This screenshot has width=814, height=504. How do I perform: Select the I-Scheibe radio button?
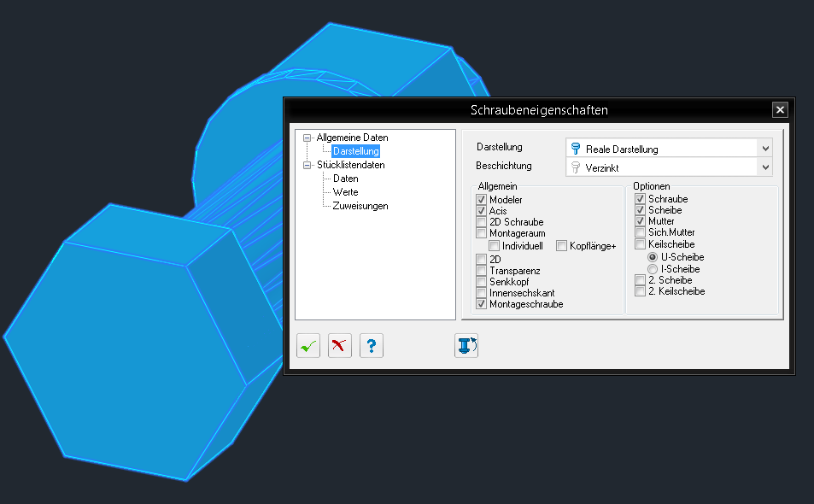coord(653,269)
